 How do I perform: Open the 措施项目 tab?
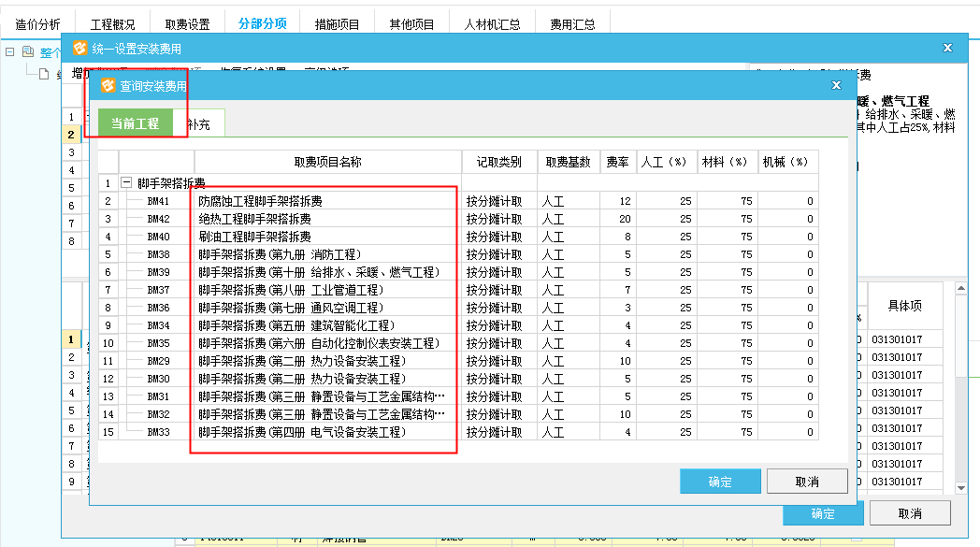pos(339,24)
